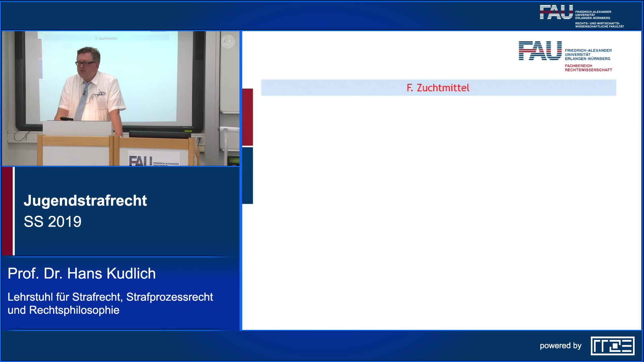The height and width of the screenshot is (362, 644).
Task: Click the 'Jugendstrafrecht' course title
Action: [x=85, y=200]
